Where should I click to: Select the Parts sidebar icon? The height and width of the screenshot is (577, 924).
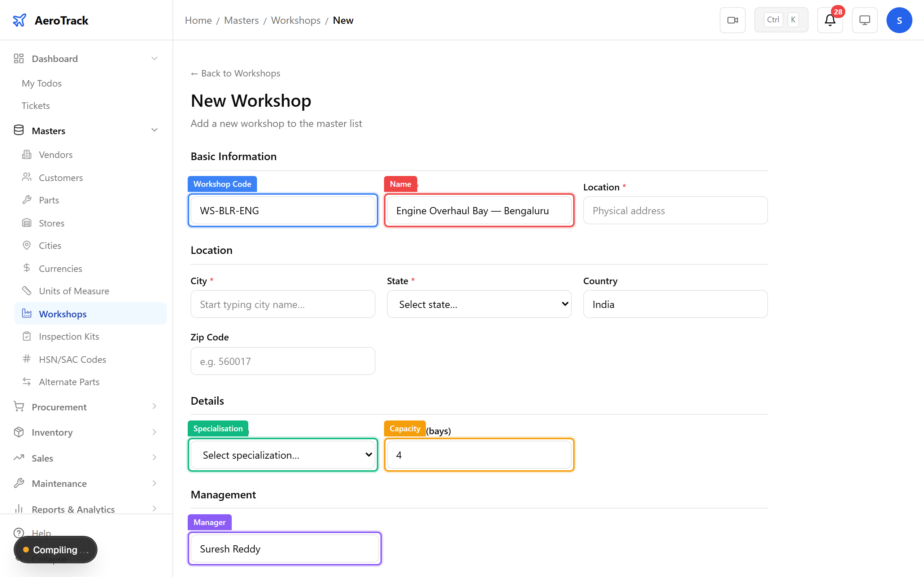click(27, 199)
